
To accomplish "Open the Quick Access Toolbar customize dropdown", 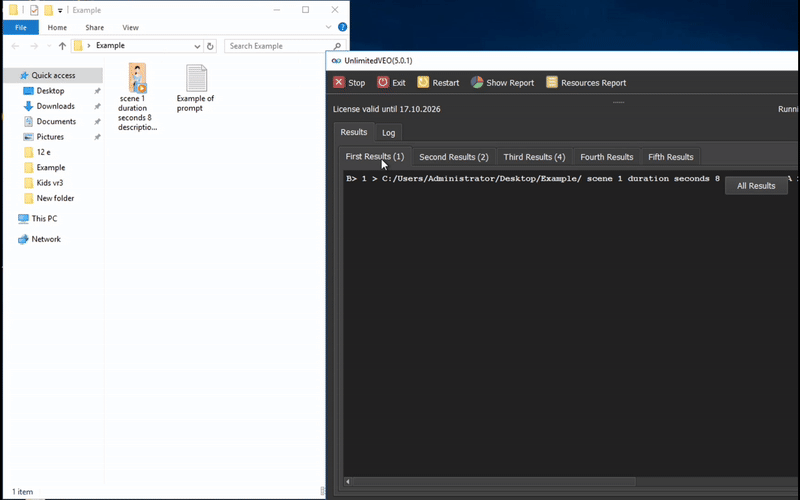I will (60, 10).
